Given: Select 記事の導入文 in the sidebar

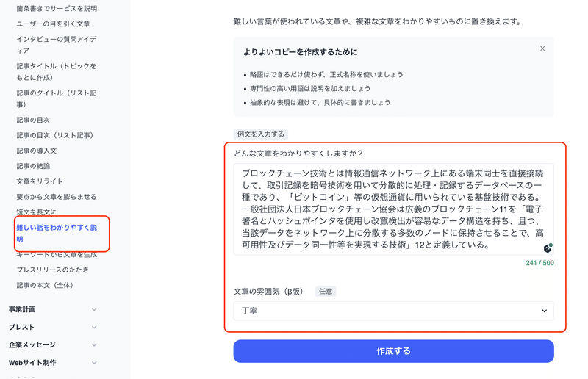Looking at the screenshot, I should [x=36, y=151].
